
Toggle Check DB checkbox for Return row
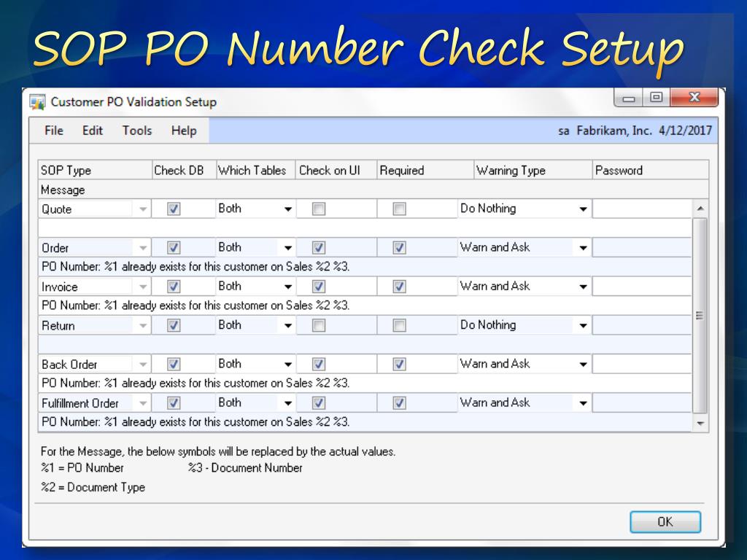click(x=174, y=325)
